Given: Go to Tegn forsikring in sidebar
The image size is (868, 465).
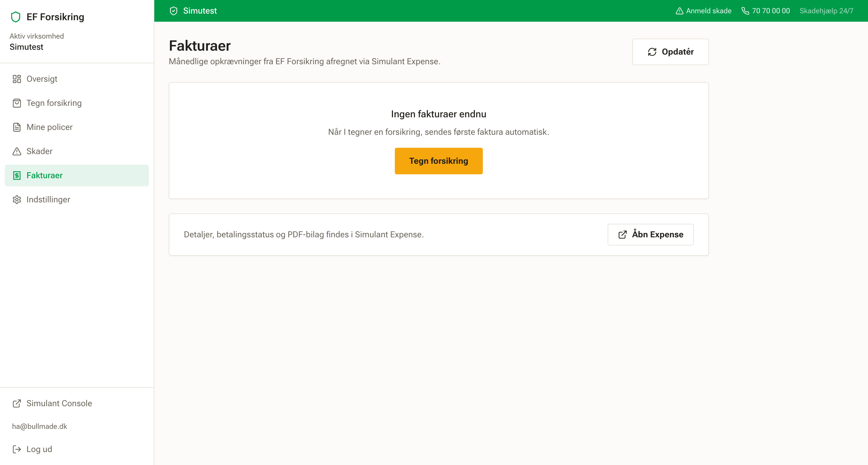Looking at the screenshot, I should coord(77,103).
